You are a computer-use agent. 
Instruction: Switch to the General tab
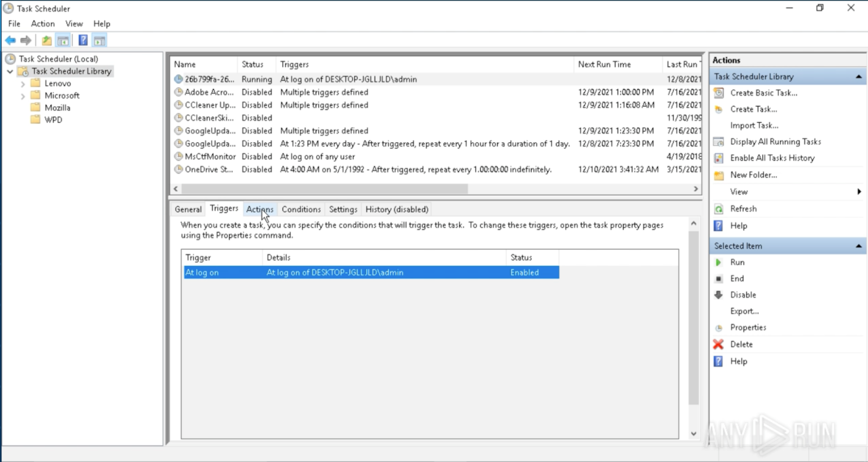coord(188,209)
